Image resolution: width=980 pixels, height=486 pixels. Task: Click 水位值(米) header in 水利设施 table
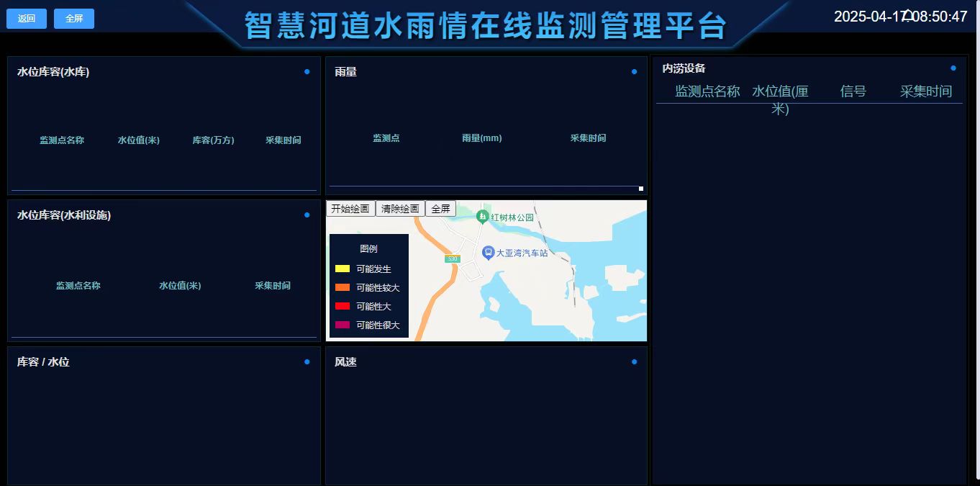tap(180, 286)
